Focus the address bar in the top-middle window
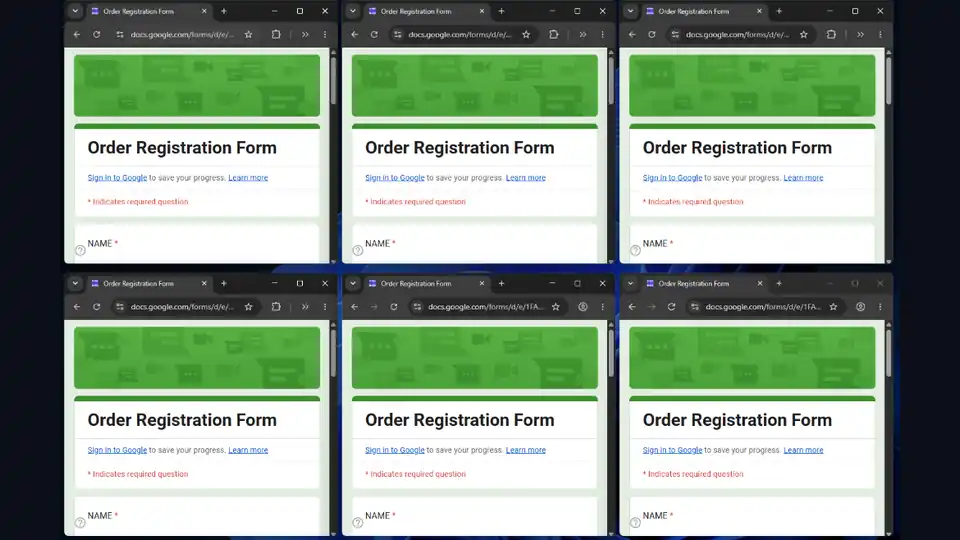The width and height of the screenshot is (960, 540). 460,35
